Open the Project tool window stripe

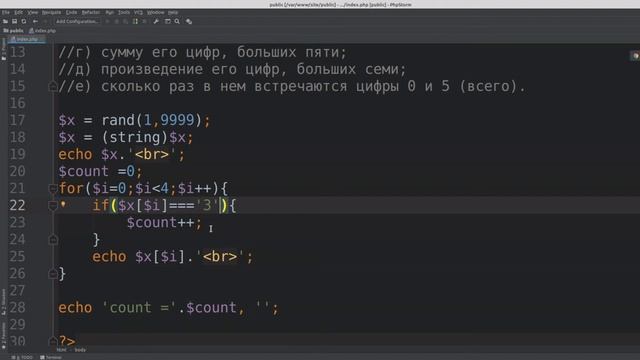pyautogui.click(x=3, y=50)
